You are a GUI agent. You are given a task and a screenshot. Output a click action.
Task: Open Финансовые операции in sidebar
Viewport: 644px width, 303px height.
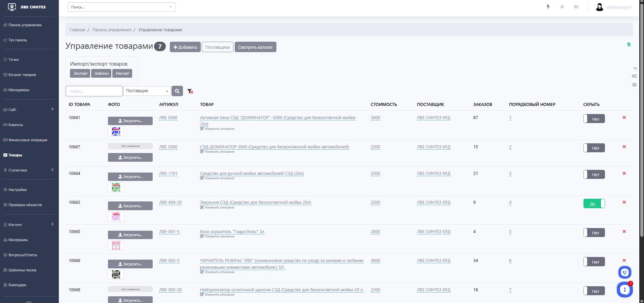(28, 140)
